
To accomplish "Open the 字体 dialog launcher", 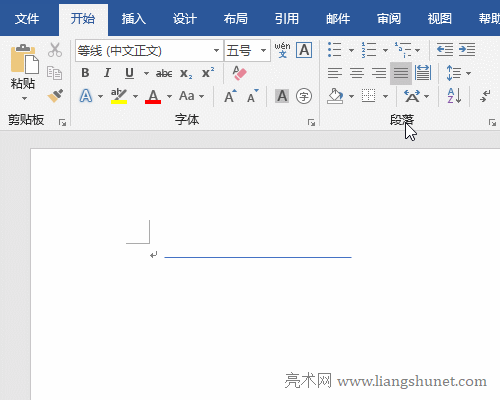I will click(x=311, y=123).
